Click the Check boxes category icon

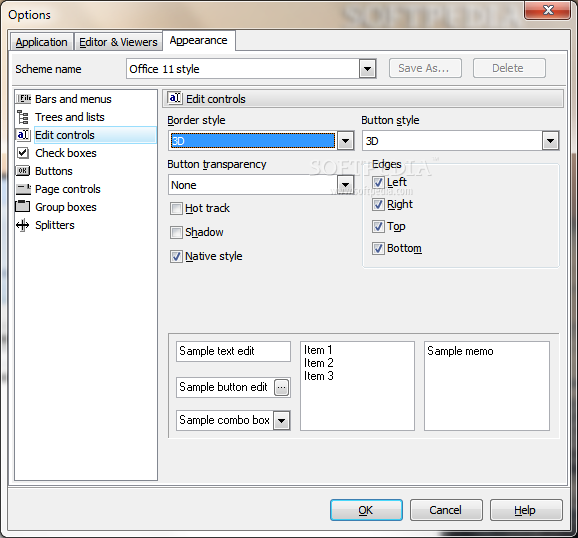23,153
